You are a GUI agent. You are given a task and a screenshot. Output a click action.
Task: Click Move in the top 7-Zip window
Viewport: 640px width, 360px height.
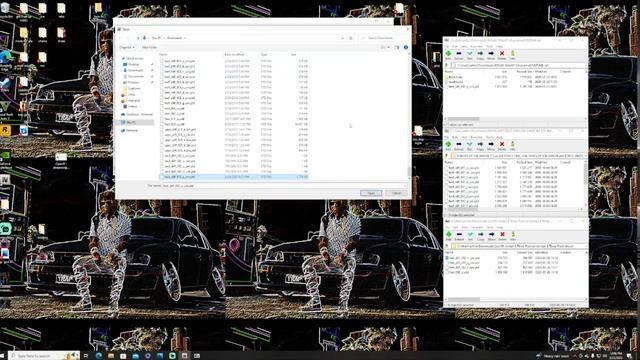(491, 55)
